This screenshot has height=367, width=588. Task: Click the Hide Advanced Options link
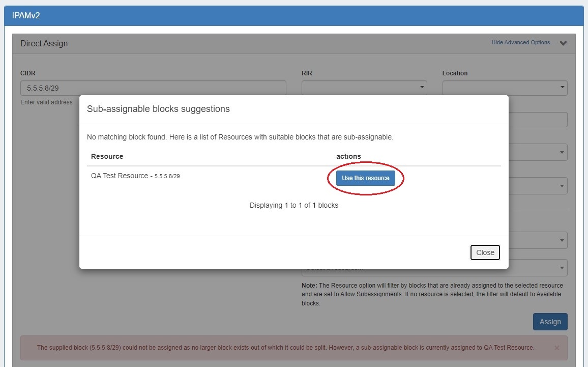pos(520,43)
